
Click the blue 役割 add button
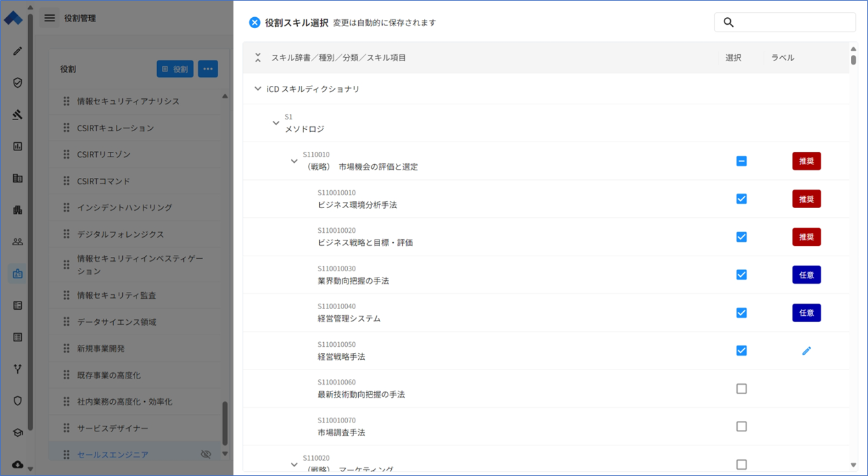click(x=175, y=69)
